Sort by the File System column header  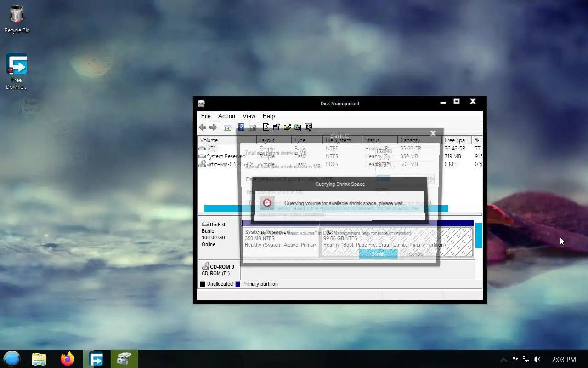coord(342,140)
